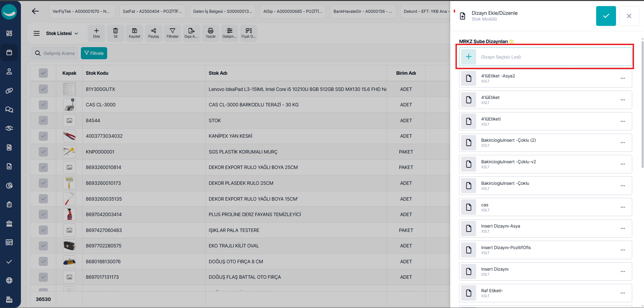
Task: Click the Yazdır printer icon
Action: coord(210,33)
